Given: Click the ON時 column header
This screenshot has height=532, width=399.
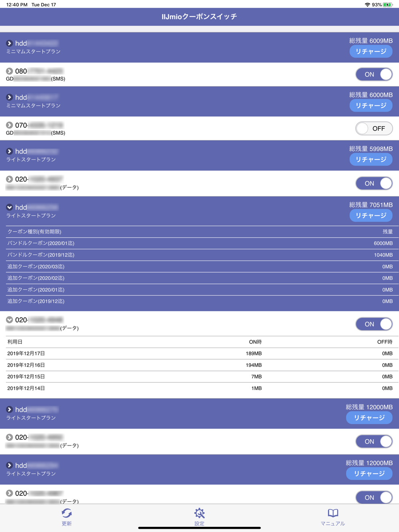Looking at the screenshot, I should pyautogui.click(x=255, y=342).
